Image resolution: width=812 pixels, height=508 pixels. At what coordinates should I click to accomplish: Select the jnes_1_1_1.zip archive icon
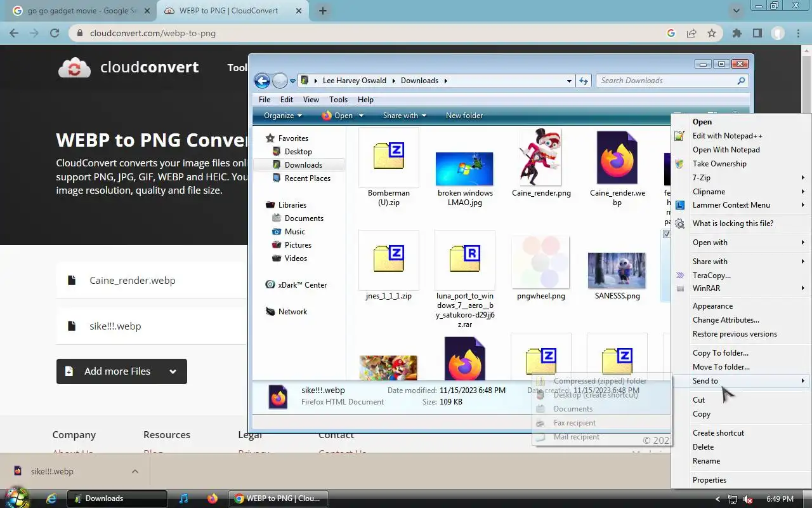tap(389, 260)
